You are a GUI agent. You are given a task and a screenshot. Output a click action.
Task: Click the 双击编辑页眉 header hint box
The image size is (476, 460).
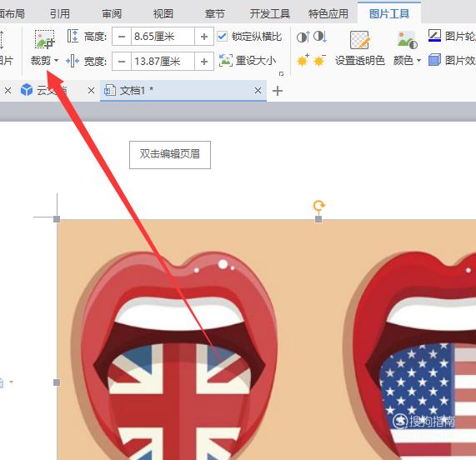pyautogui.click(x=170, y=155)
